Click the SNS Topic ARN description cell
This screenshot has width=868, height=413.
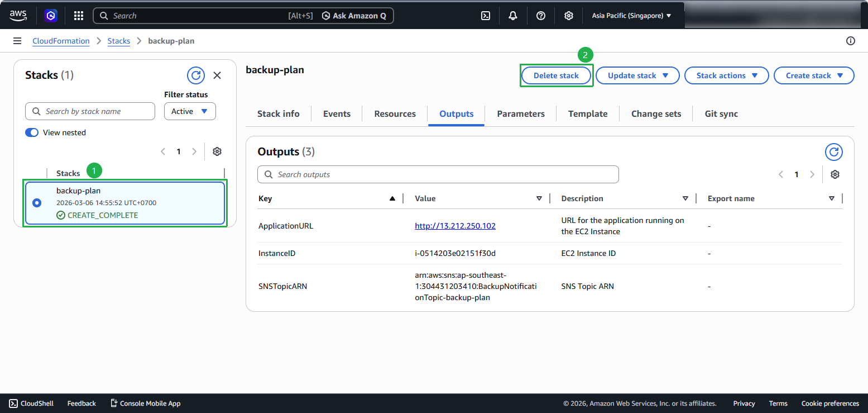[x=587, y=286]
